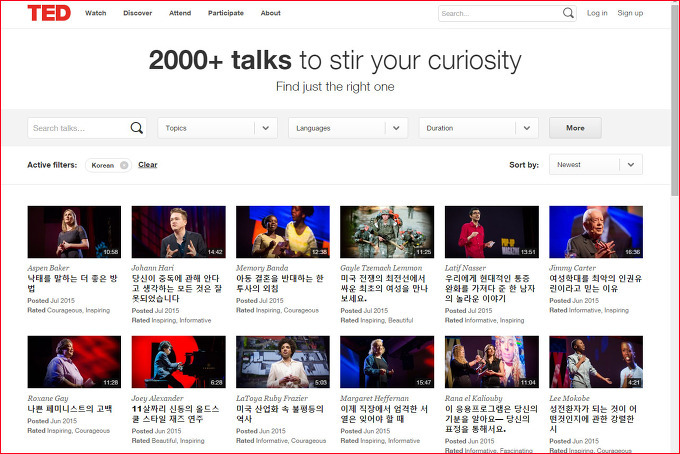Expand the Topics dropdown
Viewport: 680px width, 454px height.
pyautogui.click(x=217, y=128)
